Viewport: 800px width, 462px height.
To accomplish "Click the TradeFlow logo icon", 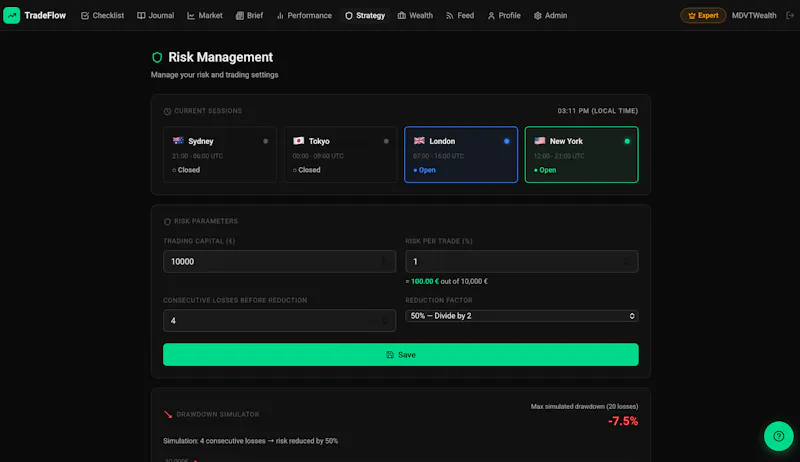I will point(11,15).
